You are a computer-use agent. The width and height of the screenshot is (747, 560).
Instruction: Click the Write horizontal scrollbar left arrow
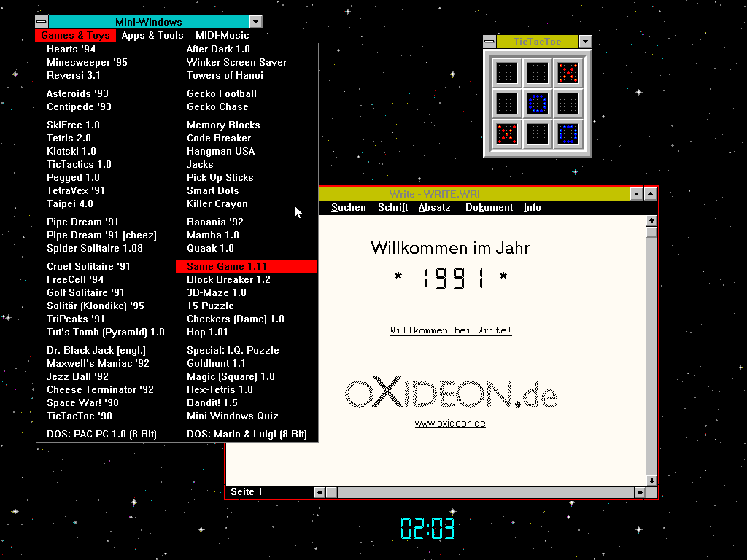(320, 492)
